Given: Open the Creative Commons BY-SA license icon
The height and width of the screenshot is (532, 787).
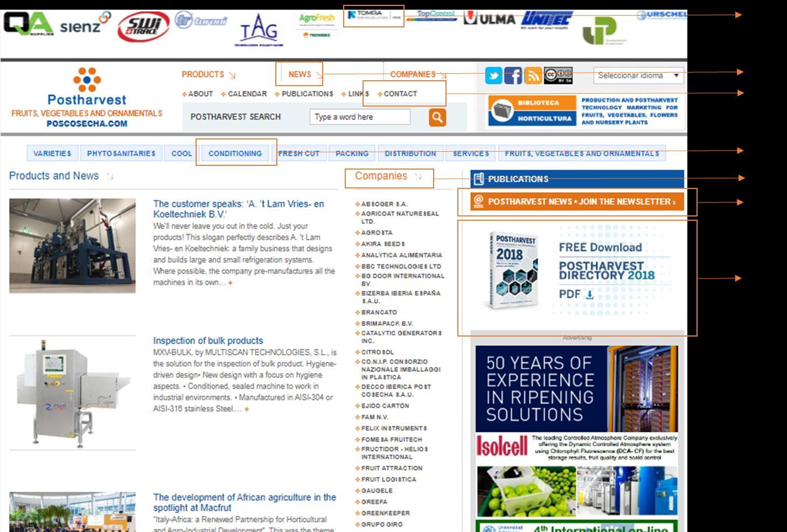Looking at the screenshot, I should (558, 76).
